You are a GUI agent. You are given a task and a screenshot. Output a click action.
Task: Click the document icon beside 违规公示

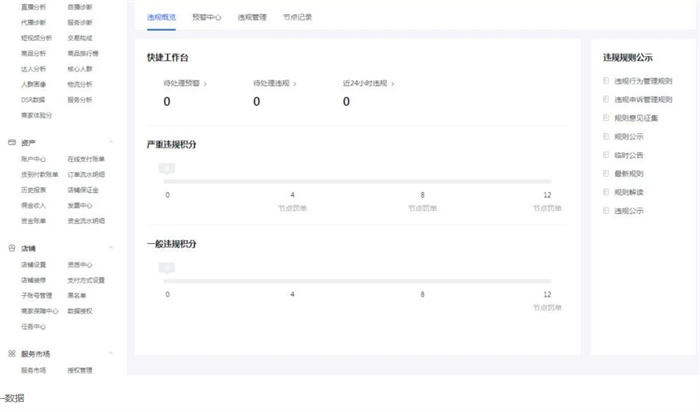pos(606,210)
